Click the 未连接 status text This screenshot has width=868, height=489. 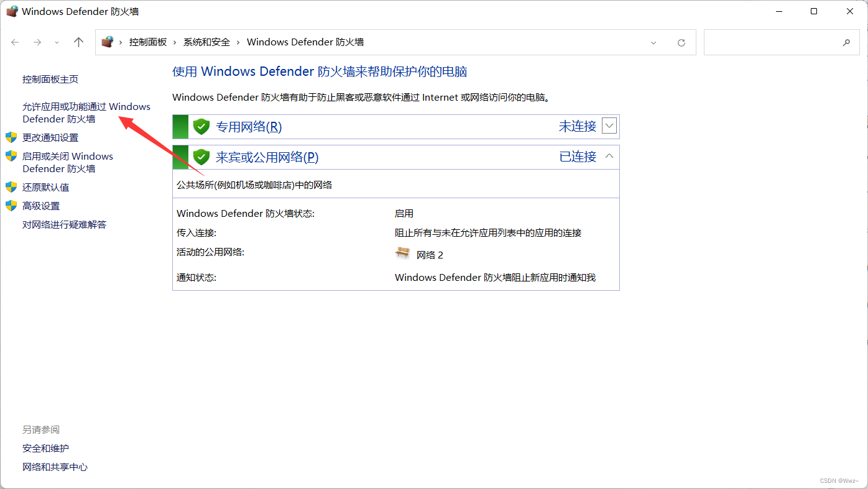point(578,126)
